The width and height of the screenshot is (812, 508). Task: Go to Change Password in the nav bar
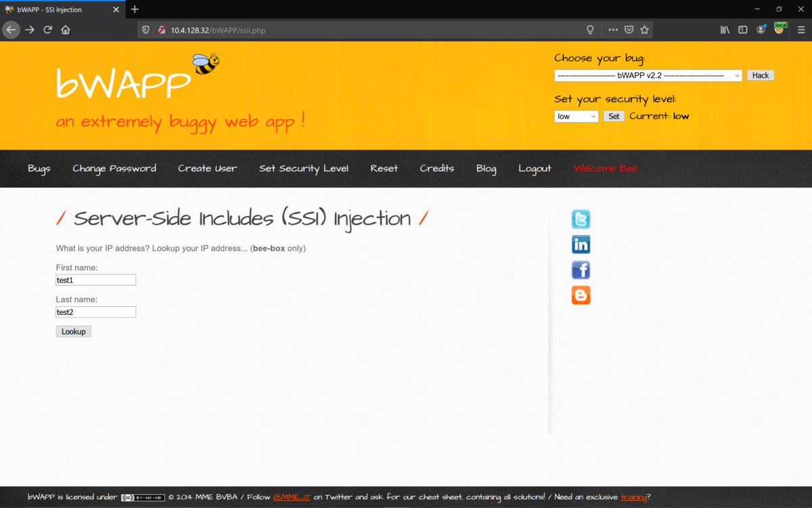114,169
